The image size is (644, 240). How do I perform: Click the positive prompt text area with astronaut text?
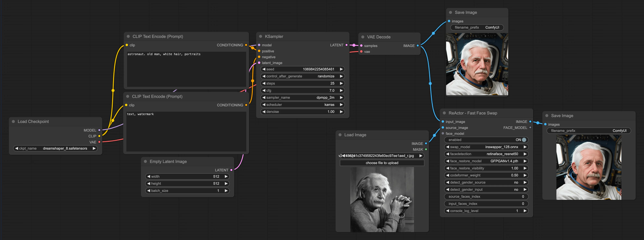[x=187, y=69]
